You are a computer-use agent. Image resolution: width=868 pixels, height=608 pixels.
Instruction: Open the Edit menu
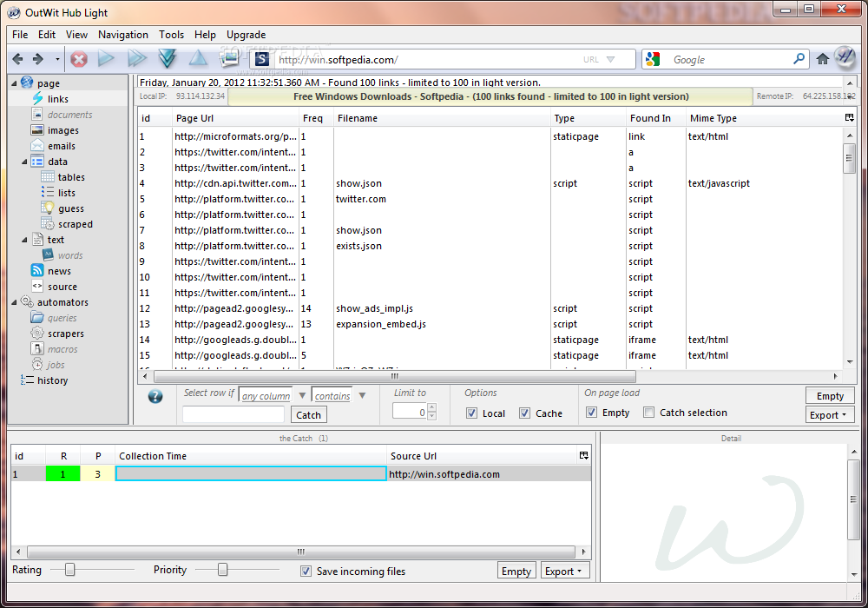47,35
